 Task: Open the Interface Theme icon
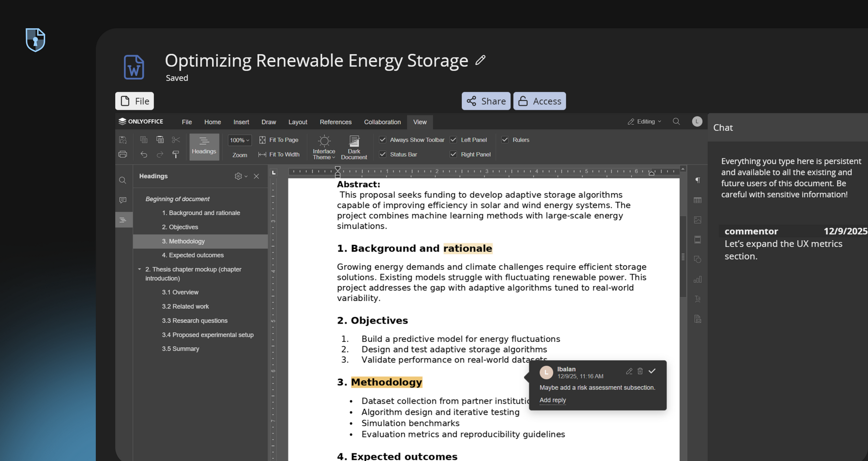pyautogui.click(x=324, y=141)
